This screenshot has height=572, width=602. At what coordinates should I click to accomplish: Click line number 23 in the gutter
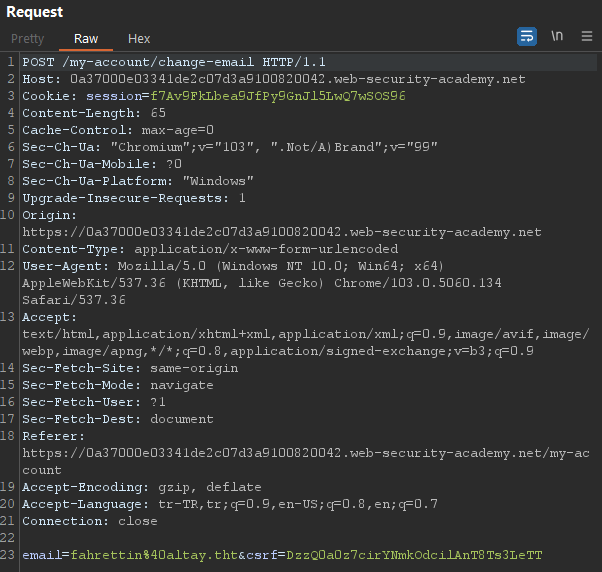pos(7,555)
